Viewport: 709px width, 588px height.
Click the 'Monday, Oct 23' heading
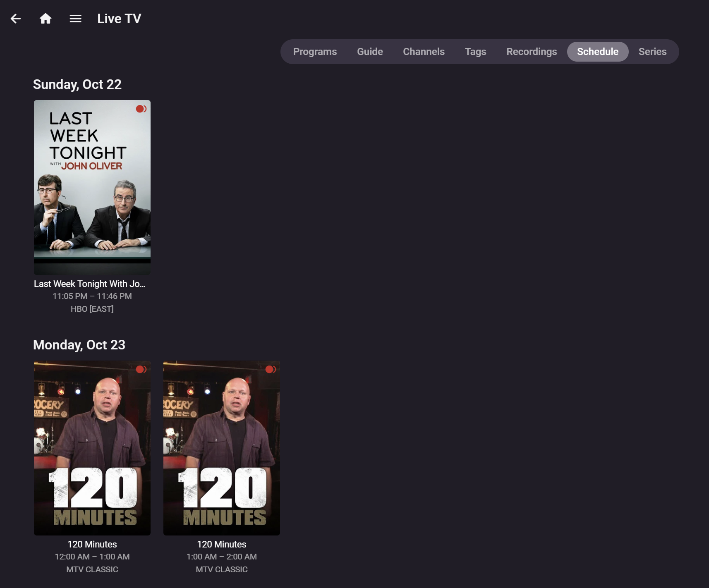pos(79,345)
